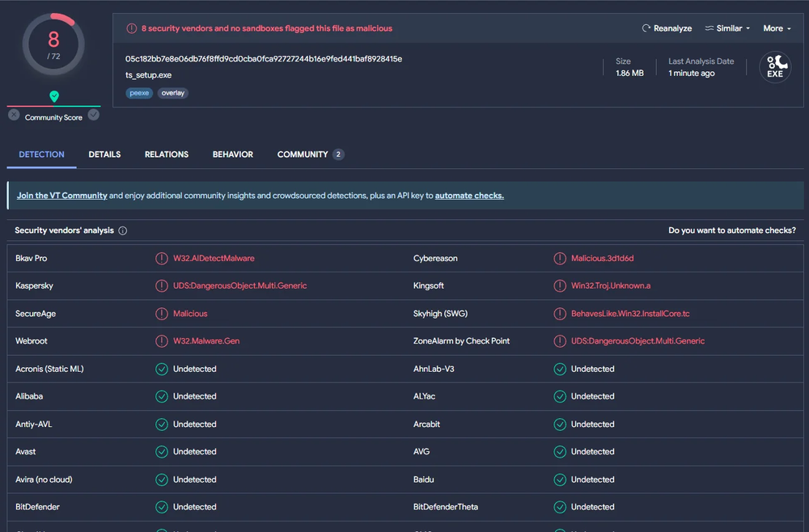Switch to the Details tab
Screen dimensions: 809x532
click(104, 154)
